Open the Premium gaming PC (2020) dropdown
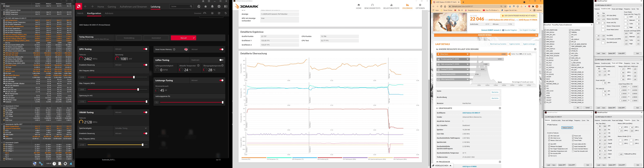644x168 pixels. click(468, 59)
